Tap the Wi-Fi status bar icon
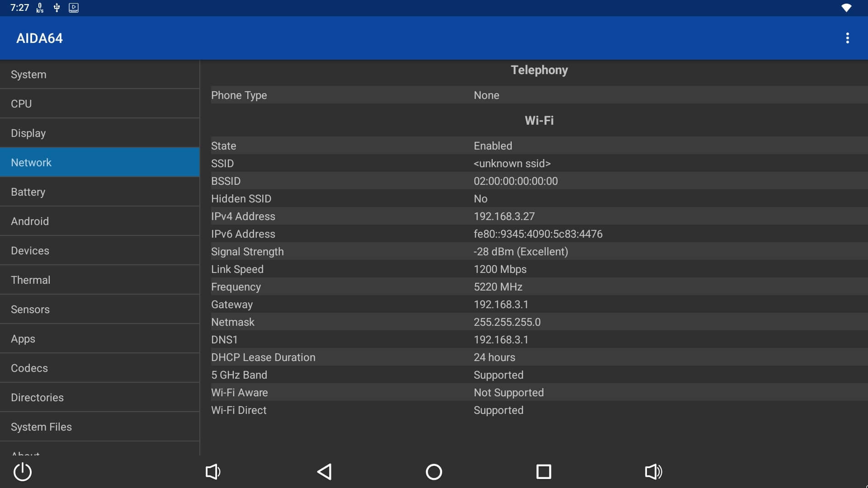The image size is (868, 488). tap(846, 8)
